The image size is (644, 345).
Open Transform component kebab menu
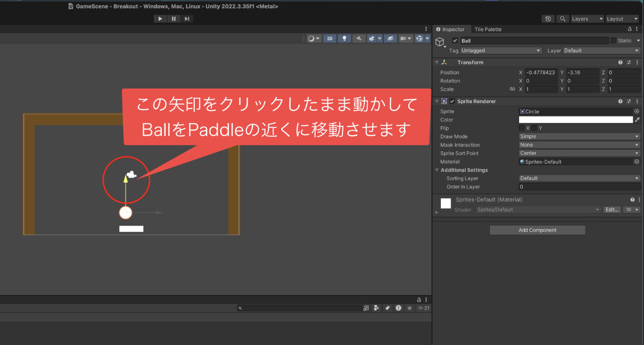[x=637, y=62]
